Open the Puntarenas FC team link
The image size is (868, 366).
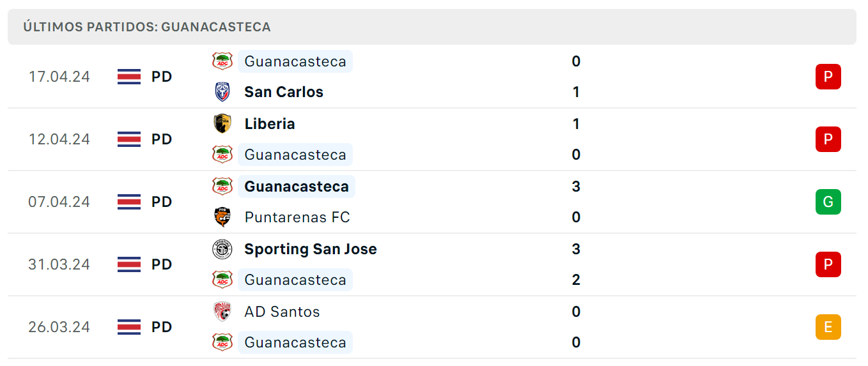point(297,217)
